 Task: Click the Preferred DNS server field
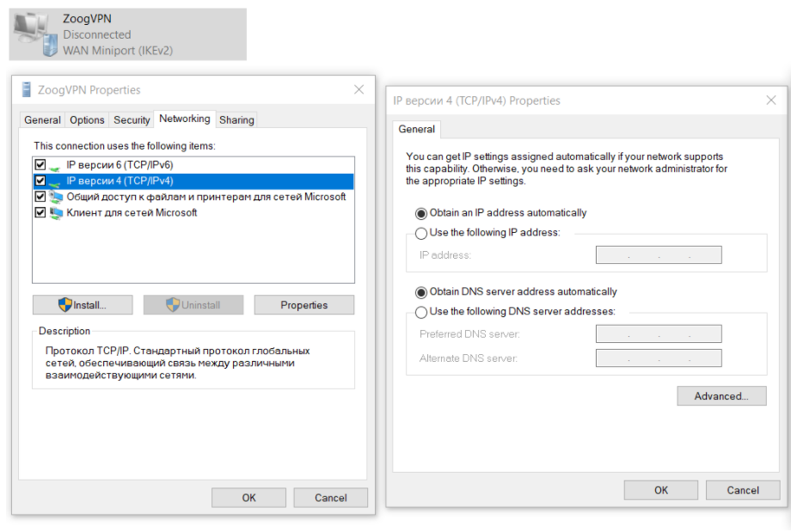pos(658,334)
